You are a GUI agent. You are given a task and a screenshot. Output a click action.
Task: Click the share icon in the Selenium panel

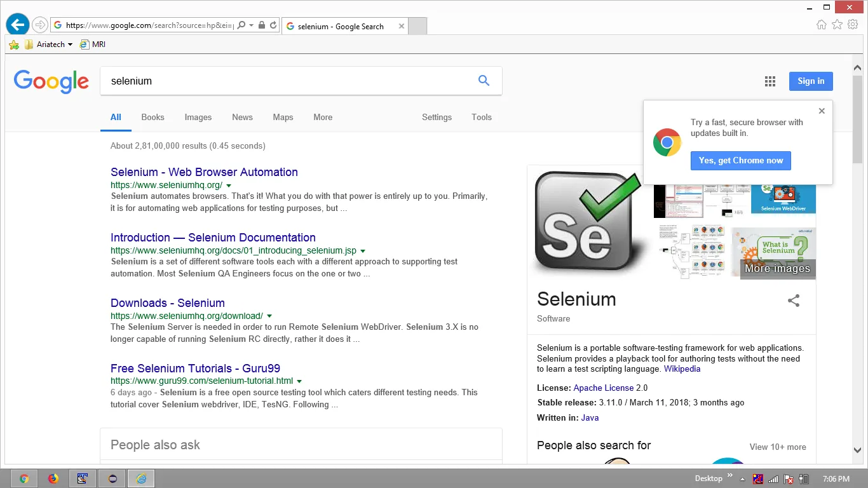tap(794, 301)
